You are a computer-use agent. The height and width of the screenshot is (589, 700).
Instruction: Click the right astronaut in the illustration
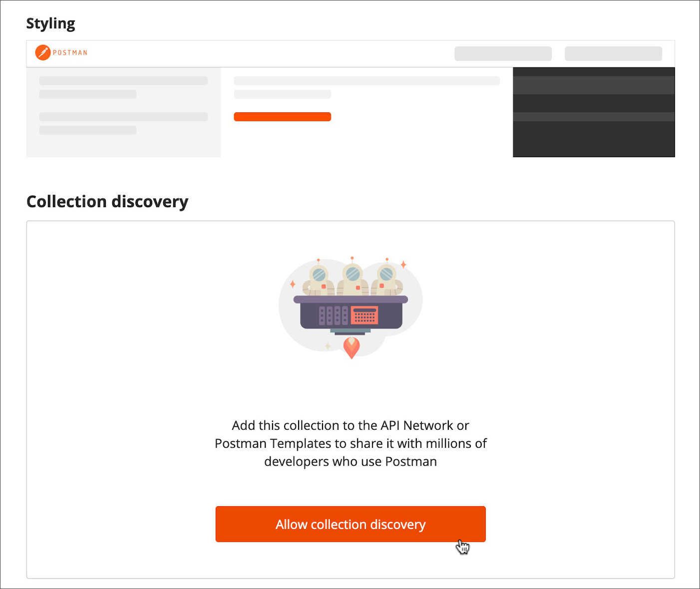[x=387, y=279]
